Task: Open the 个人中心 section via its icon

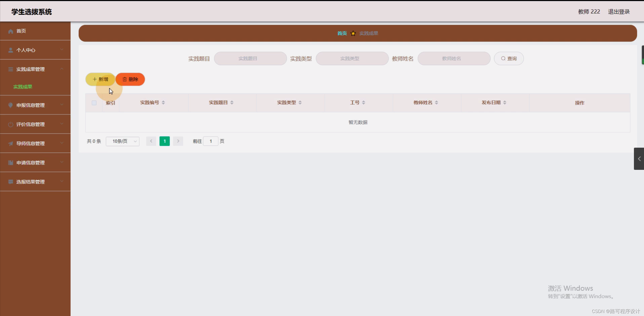Action: coord(10,50)
